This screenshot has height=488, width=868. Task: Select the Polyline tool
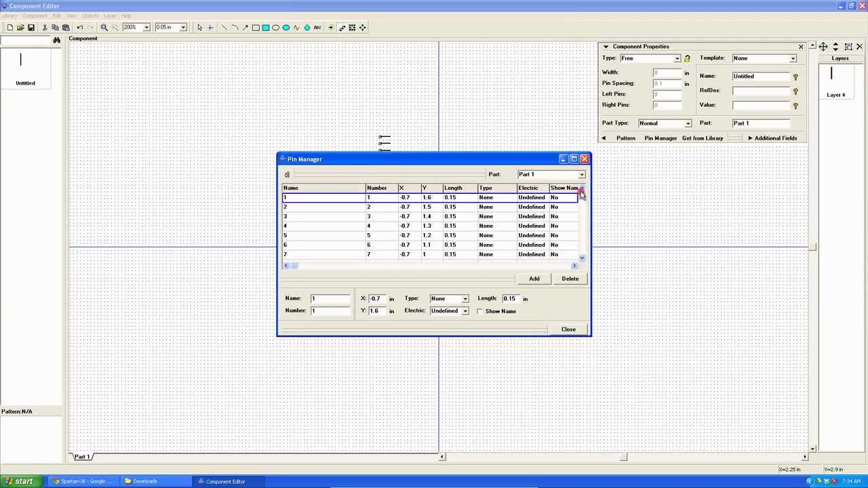click(296, 27)
